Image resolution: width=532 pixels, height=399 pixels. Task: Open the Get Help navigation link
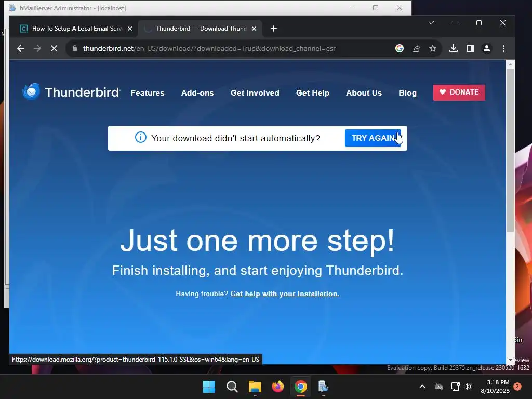pyautogui.click(x=312, y=93)
